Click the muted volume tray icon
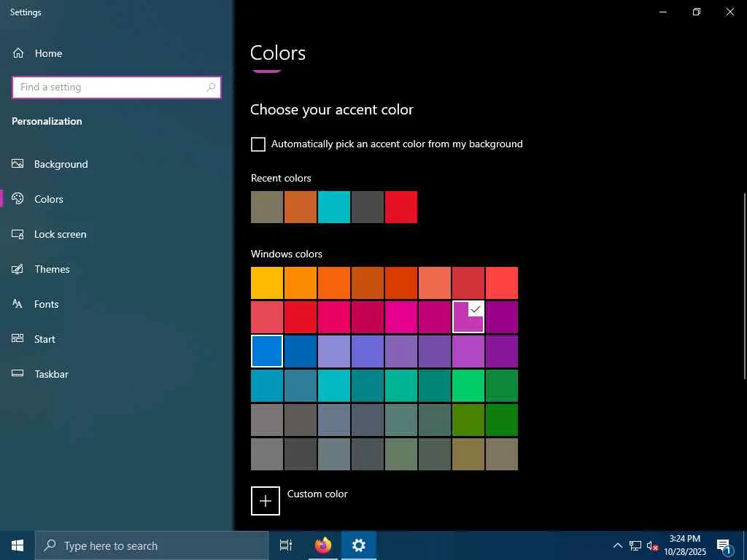 click(x=652, y=545)
